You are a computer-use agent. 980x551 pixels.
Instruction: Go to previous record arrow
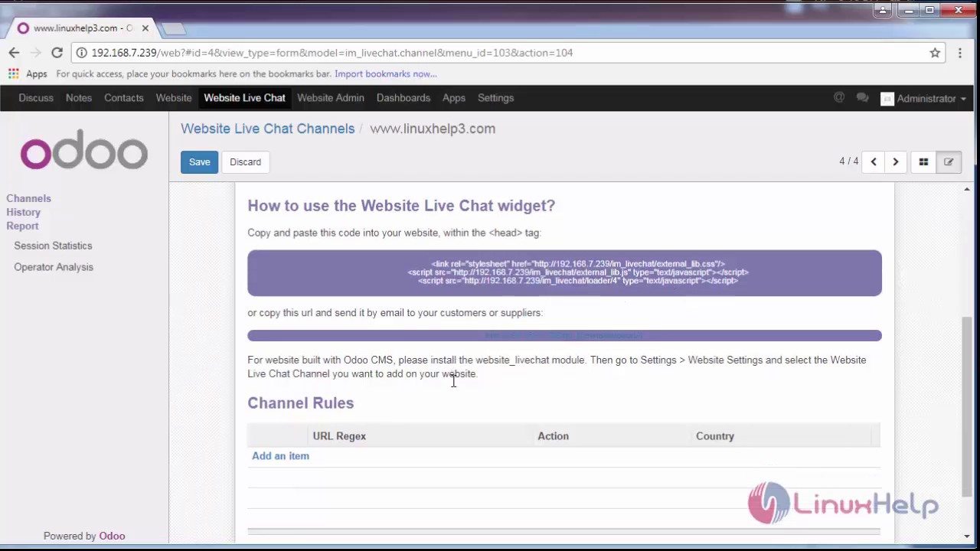pyautogui.click(x=874, y=162)
